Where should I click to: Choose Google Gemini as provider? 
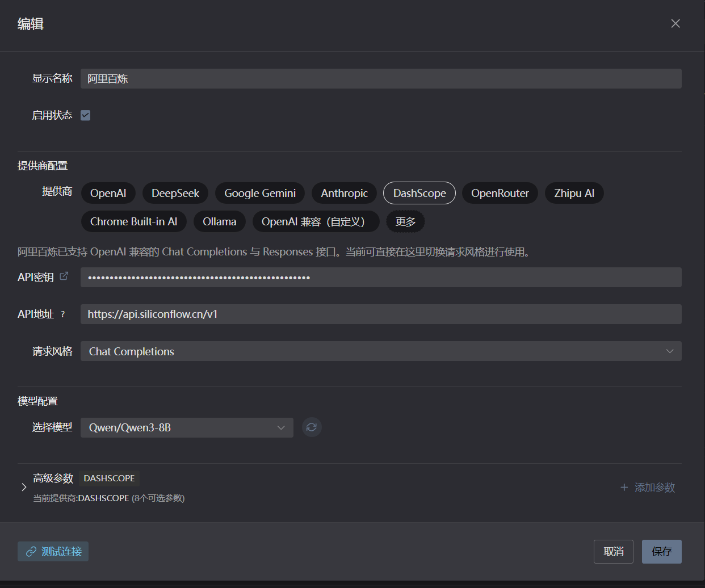point(260,193)
